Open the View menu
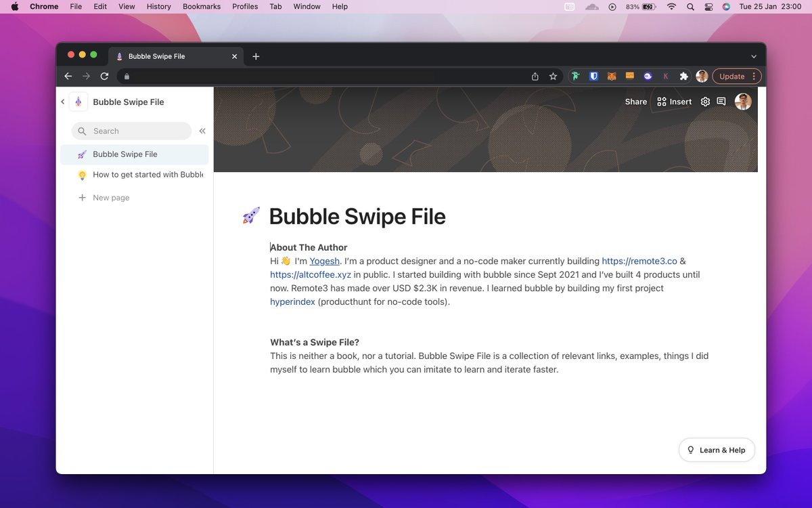Screen dimensions: 812x508 click(x=127, y=7)
